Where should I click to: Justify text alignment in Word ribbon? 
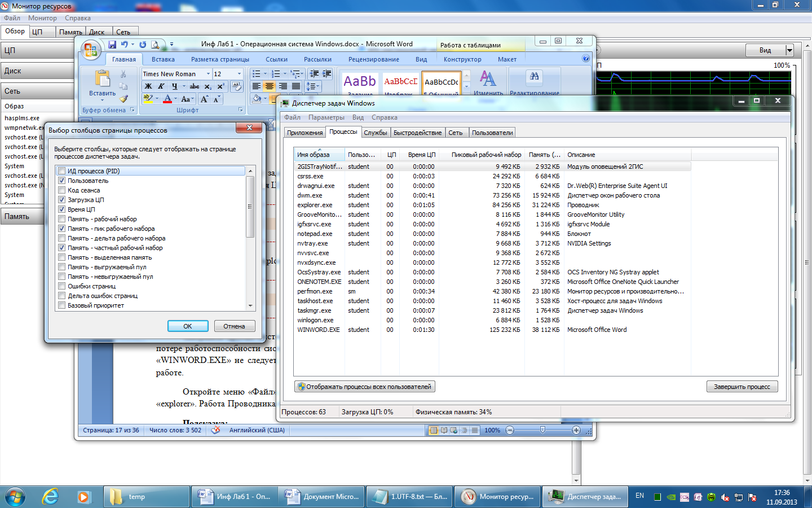coord(295,86)
